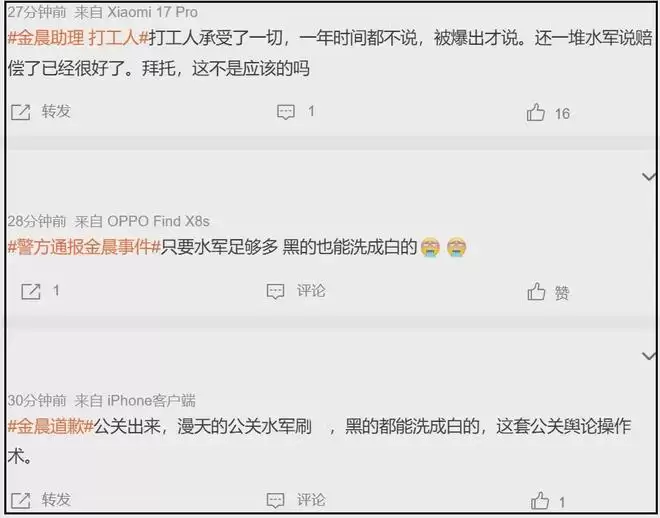
Task: Click 转发 label on the first post
Action: pos(56,111)
